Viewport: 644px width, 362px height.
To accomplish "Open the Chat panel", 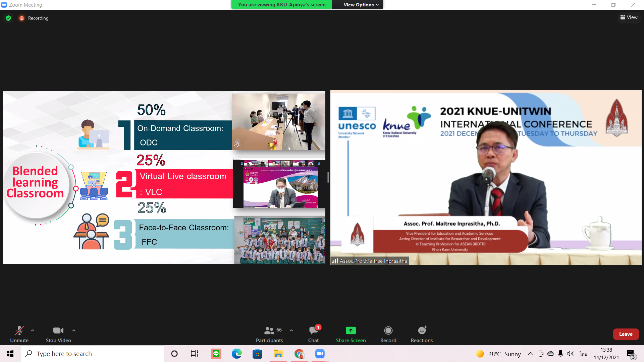I will tap(314, 334).
